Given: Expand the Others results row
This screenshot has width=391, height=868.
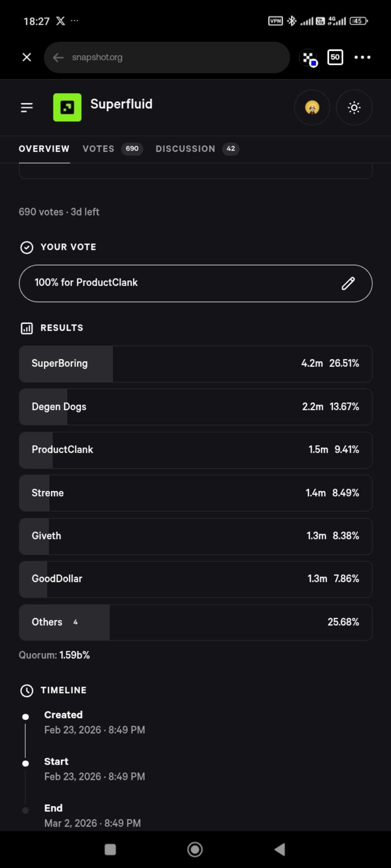Looking at the screenshot, I should [195, 622].
